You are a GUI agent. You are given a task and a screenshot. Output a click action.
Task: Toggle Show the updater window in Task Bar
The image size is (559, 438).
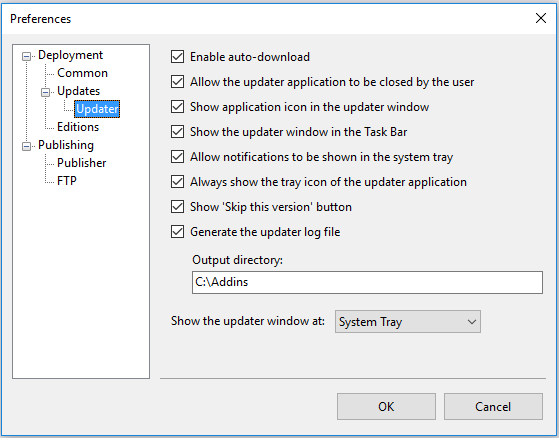[178, 132]
